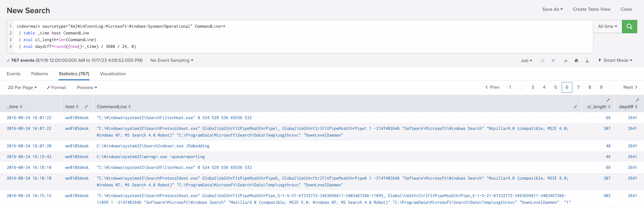644x208 pixels.
Task: Toggle sorting on the CommandLine column
Action: (114, 107)
